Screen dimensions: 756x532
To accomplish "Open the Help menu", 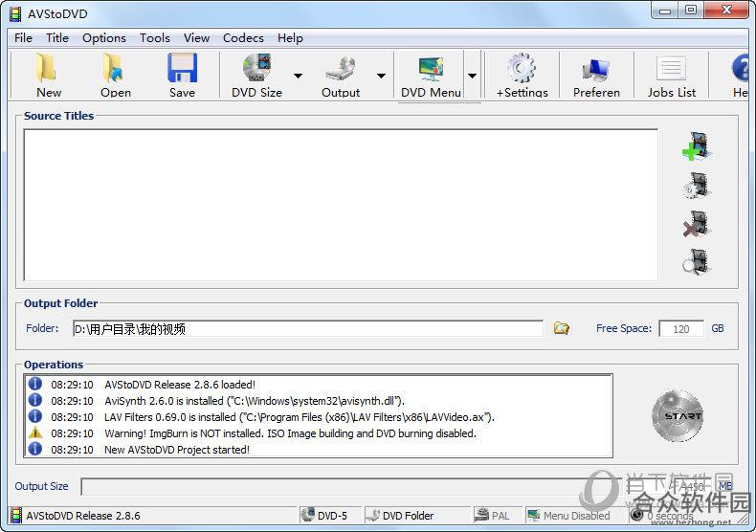I will [290, 37].
